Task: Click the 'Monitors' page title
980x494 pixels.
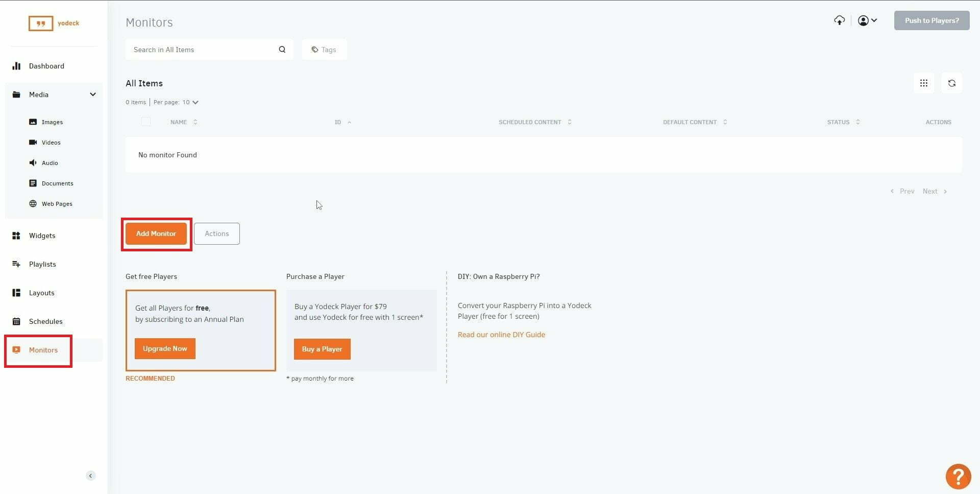Action: pos(149,22)
